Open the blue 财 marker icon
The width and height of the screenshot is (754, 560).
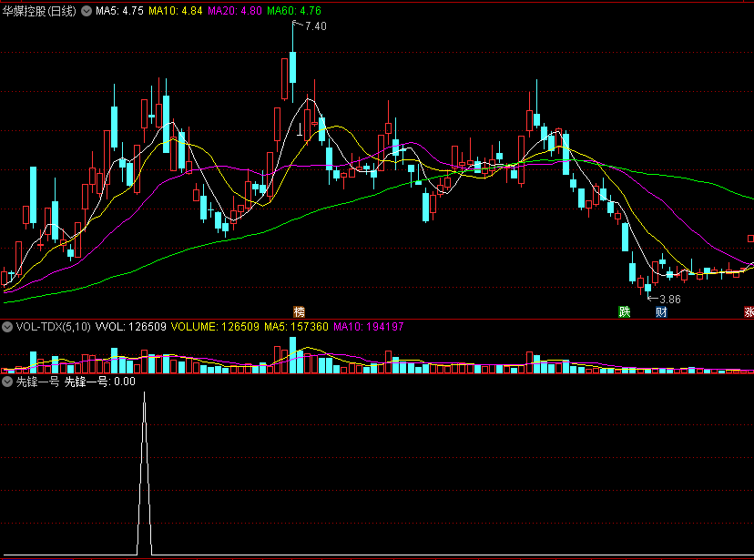(x=661, y=312)
